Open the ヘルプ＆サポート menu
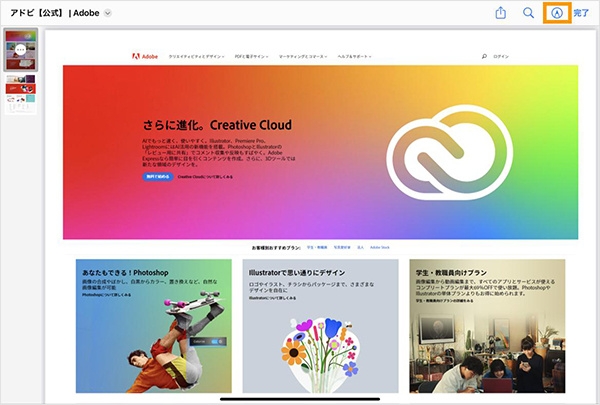Viewport: 600px width, 405px height. [x=354, y=56]
